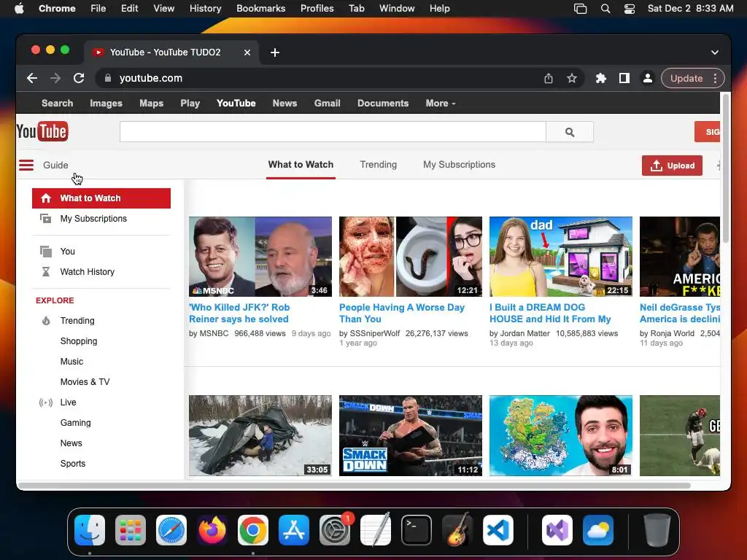This screenshot has width=747, height=560.
Task: Click the Watch History hourglass icon
Action: 46,272
